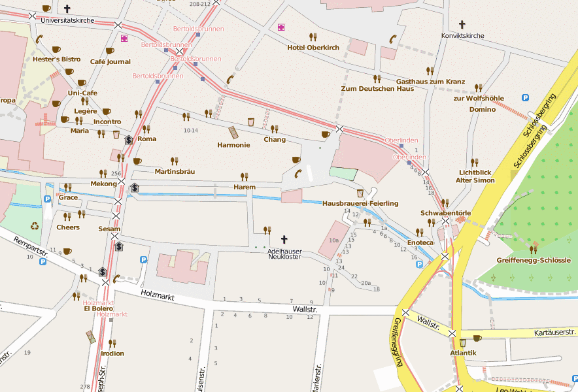578x392 pixels.
Task: Click the restaurant icon above Lichtblick
Action: pos(475,162)
